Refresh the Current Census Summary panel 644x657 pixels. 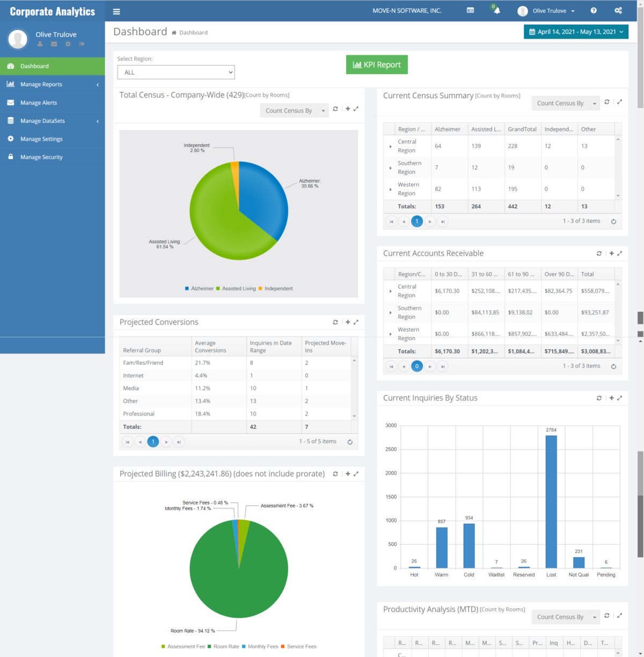(x=606, y=101)
